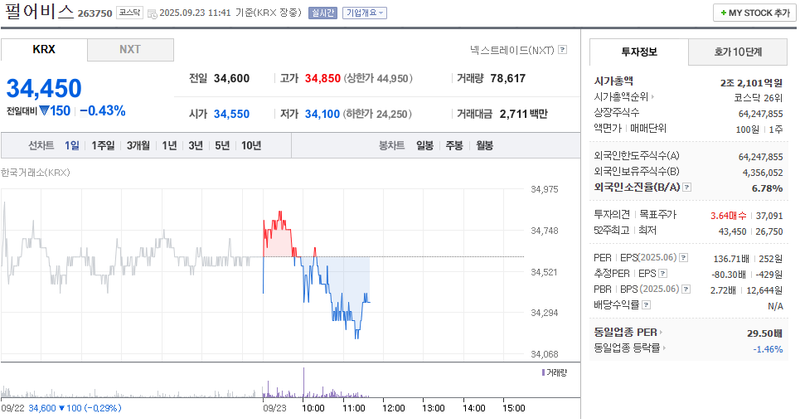
Task: Click the 투자의견 label
Action: pos(612,214)
